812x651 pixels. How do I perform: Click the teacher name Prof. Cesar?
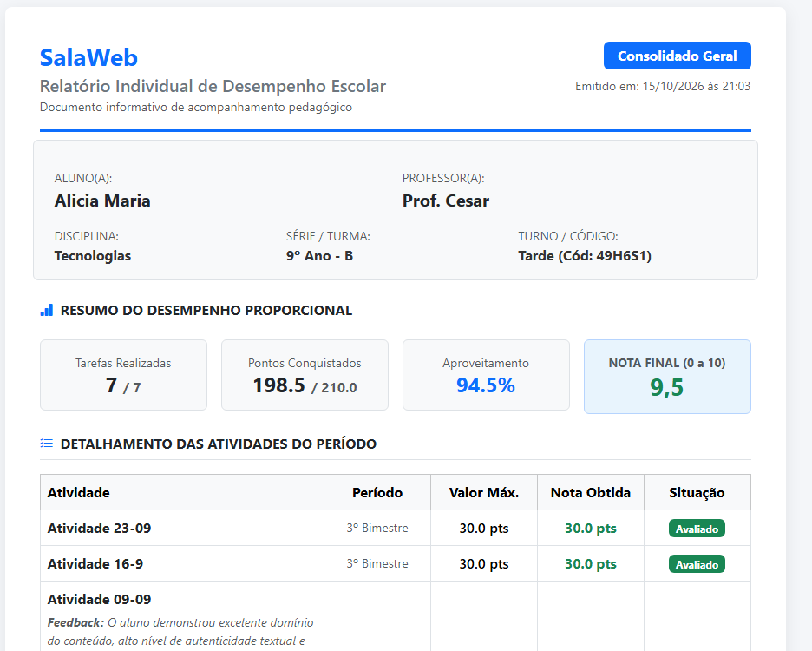(446, 201)
